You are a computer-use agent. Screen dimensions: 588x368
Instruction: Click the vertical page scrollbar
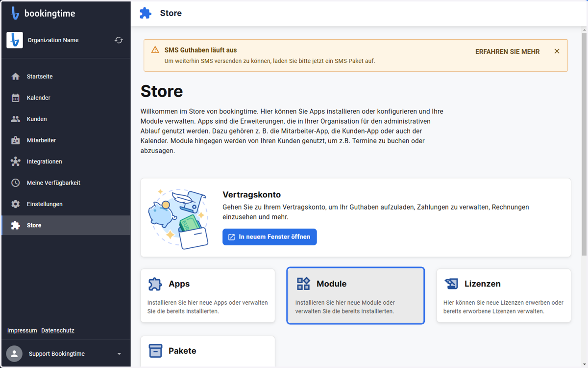tap(584, 142)
